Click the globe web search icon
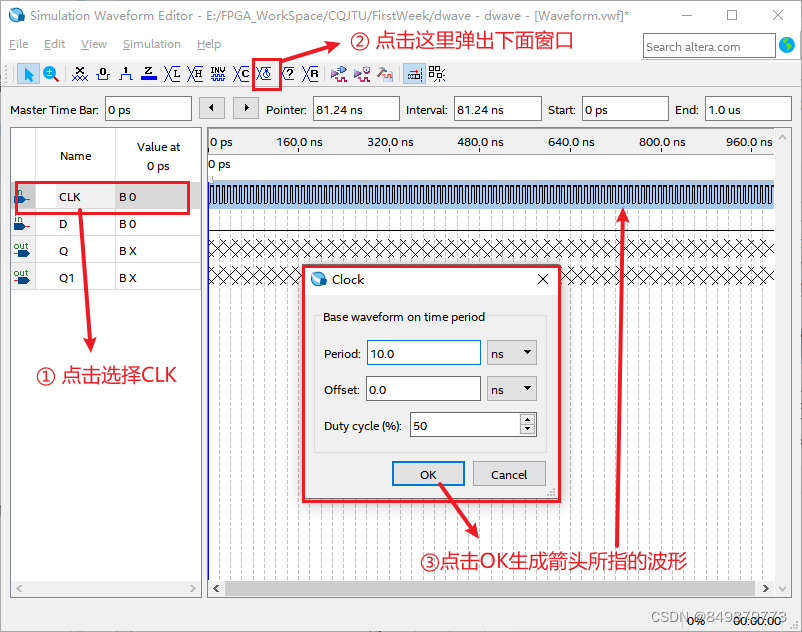The image size is (802, 632). pos(787,46)
